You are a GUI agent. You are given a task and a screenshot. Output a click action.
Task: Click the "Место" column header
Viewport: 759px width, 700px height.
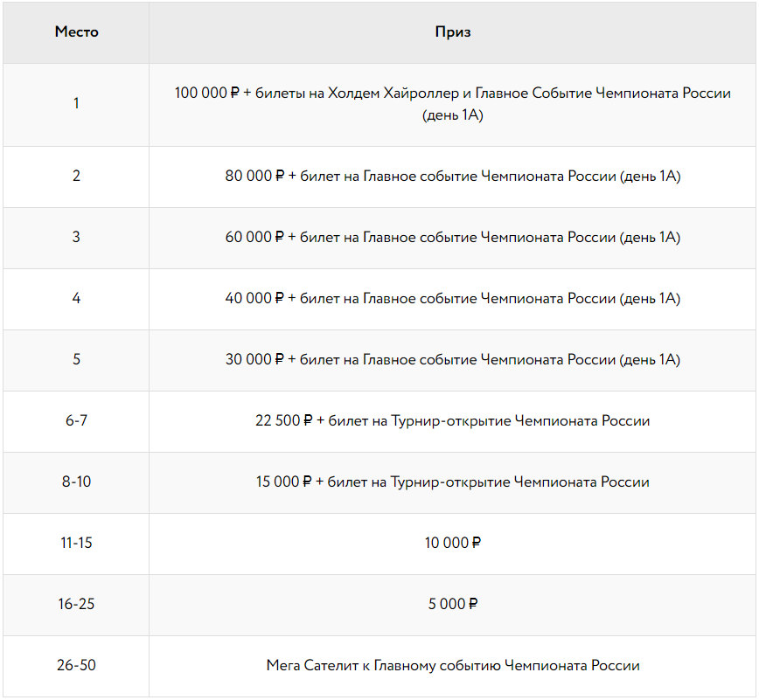pos(76,32)
